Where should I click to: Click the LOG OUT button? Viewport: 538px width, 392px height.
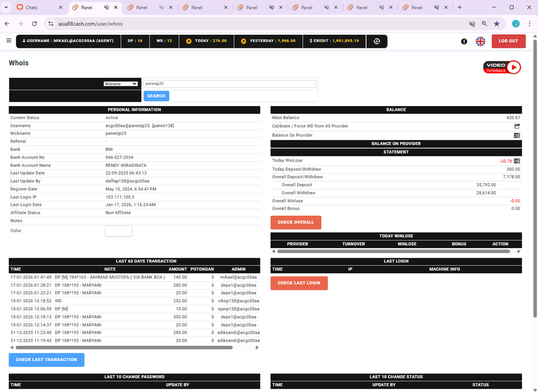point(508,41)
